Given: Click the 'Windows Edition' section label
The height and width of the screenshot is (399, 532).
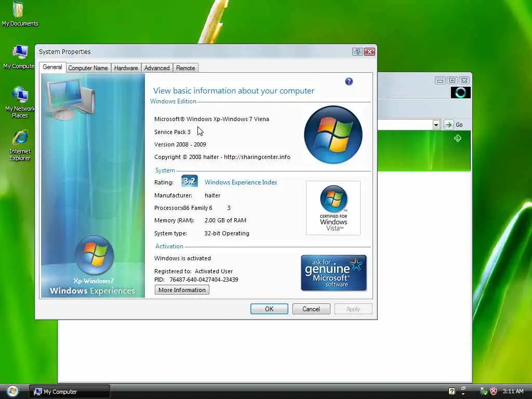Looking at the screenshot, I should pos(173,101).
